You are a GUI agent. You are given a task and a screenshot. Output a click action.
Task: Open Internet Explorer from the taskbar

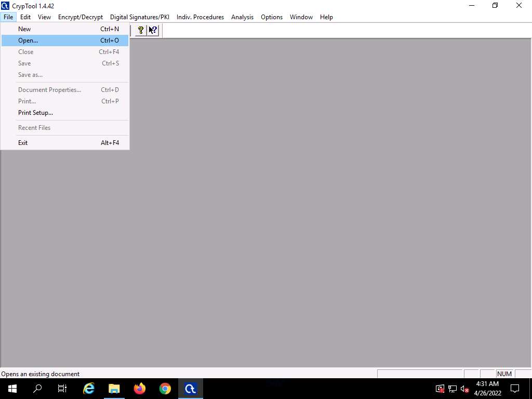[89, 389]
